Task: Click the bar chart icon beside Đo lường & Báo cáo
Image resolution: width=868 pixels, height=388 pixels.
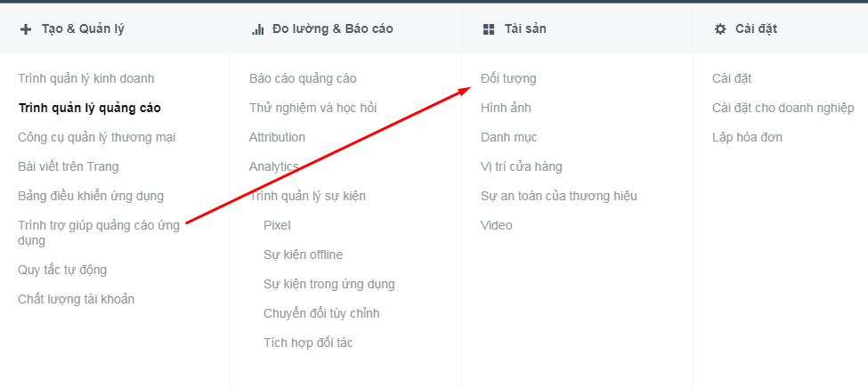Action: (257, 29)
